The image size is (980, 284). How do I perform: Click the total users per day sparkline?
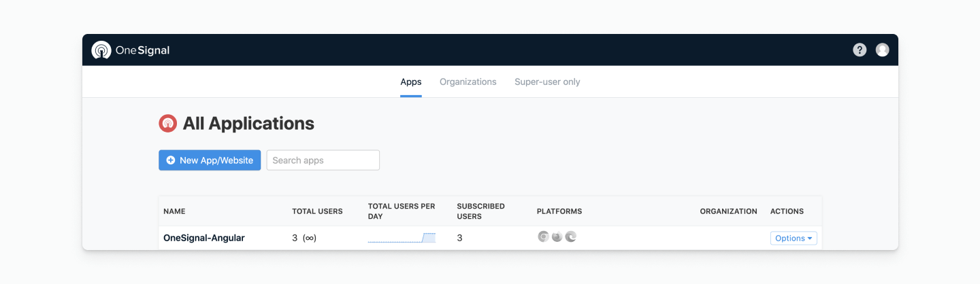402,238
